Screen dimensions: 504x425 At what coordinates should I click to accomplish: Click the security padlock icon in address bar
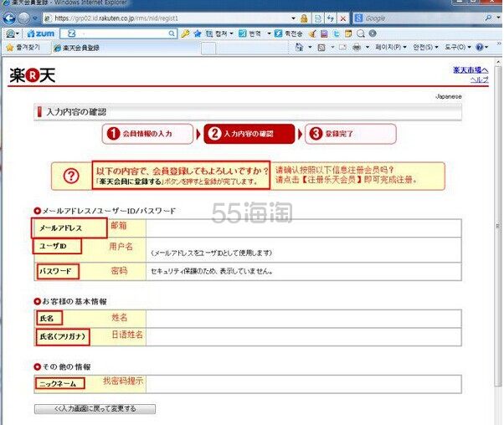[x=304, y=18]
